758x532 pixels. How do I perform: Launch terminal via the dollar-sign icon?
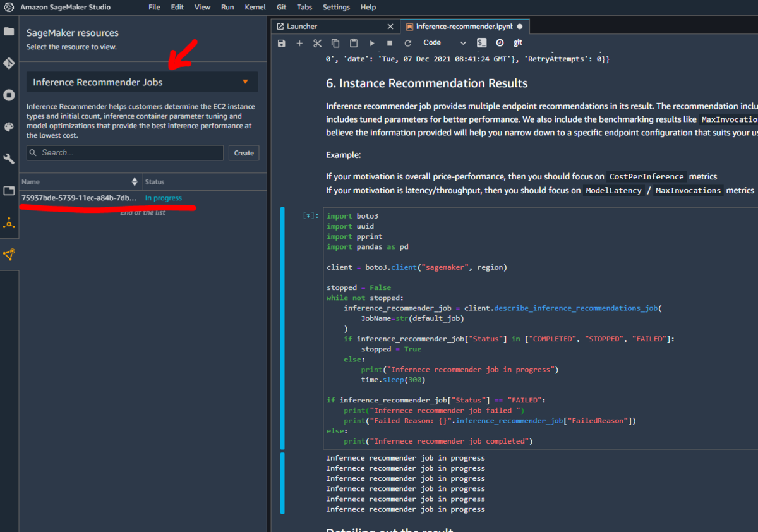(482, 43)
